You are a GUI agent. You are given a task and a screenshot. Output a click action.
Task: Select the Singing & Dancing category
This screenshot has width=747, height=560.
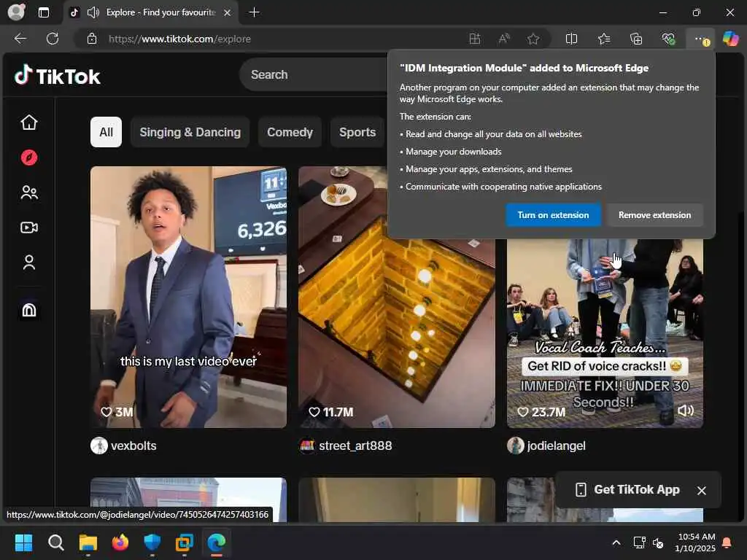point(190,132)
